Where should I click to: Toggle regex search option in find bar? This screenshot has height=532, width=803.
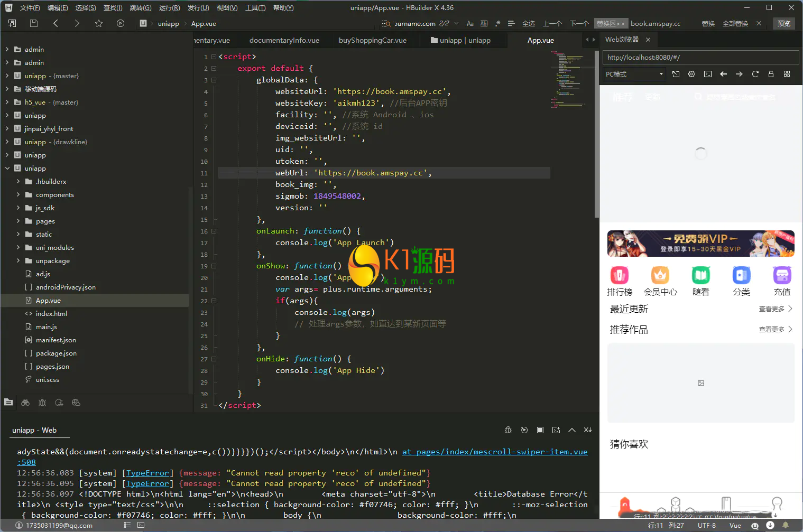(x=497, y=23)
